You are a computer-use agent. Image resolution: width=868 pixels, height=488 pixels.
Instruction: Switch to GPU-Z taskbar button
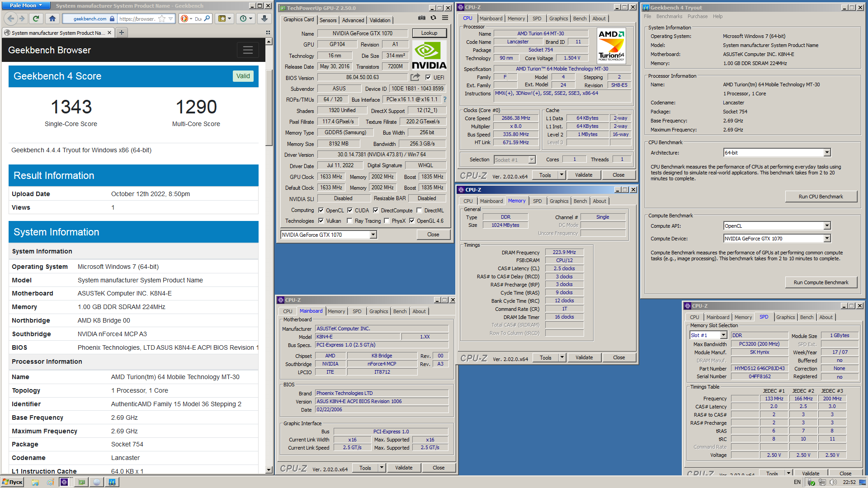(x=82, y=482)
